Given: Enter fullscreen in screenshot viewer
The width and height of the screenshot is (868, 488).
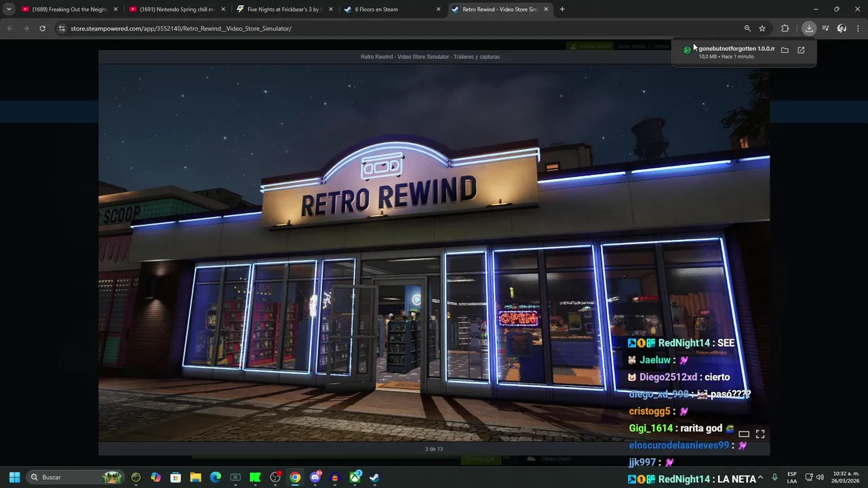Looking at the screenshot, I should (760, 434).
